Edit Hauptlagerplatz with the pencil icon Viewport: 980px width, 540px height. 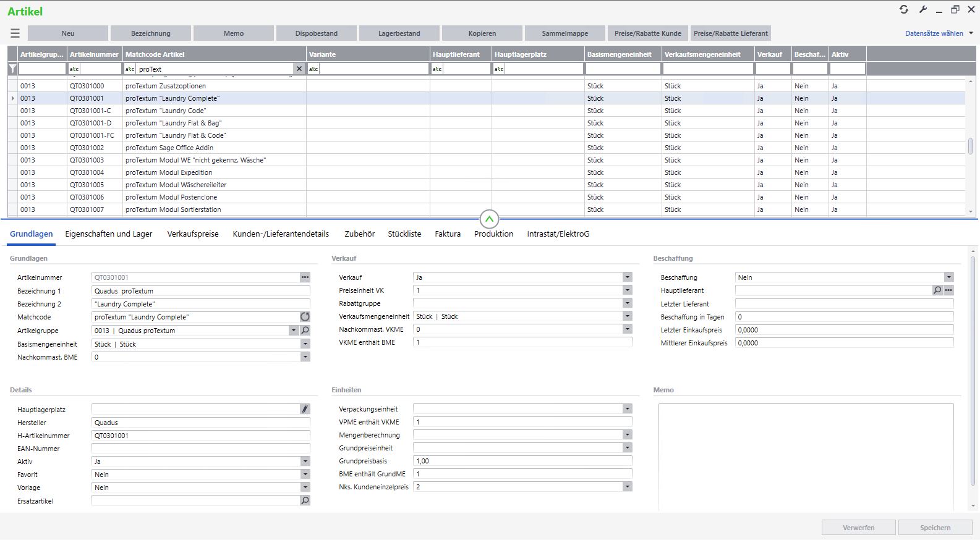[x=305, y=409]
